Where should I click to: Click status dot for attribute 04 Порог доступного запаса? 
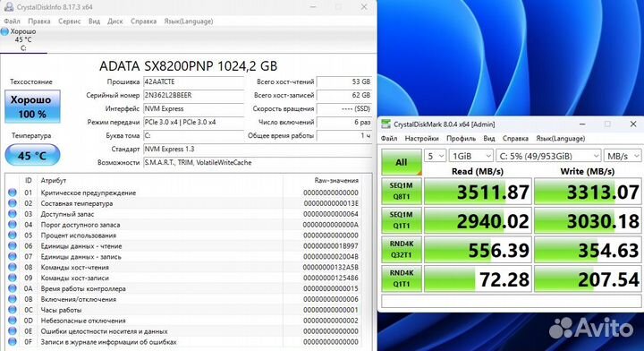coord(13,225)
